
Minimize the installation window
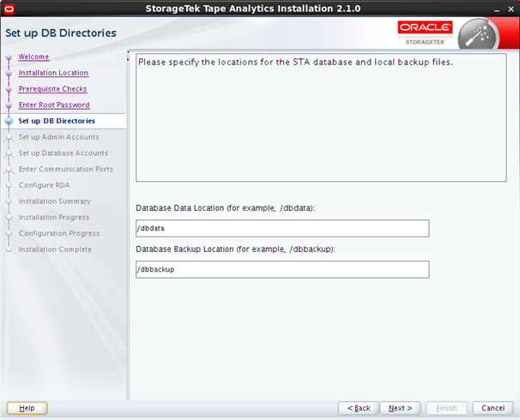[x=497, y=9]
